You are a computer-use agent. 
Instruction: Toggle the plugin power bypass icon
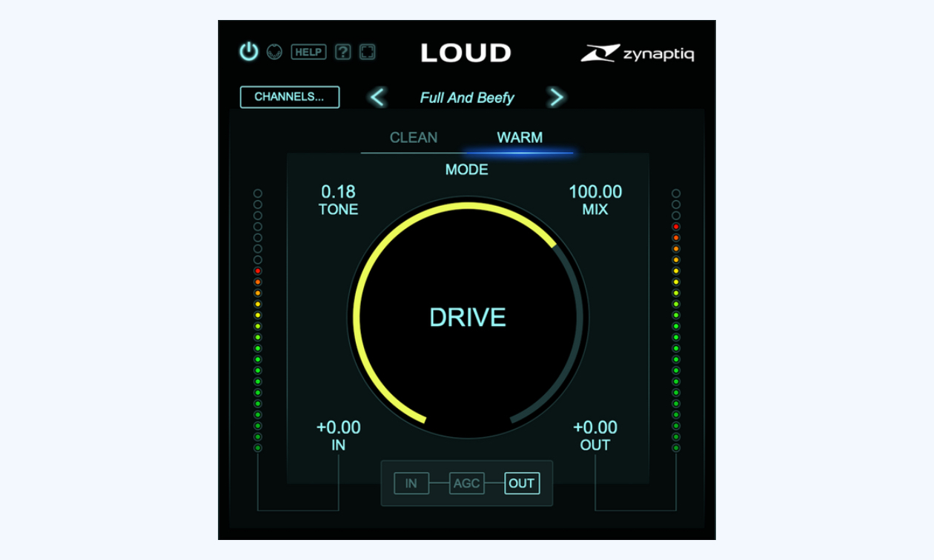248,52
